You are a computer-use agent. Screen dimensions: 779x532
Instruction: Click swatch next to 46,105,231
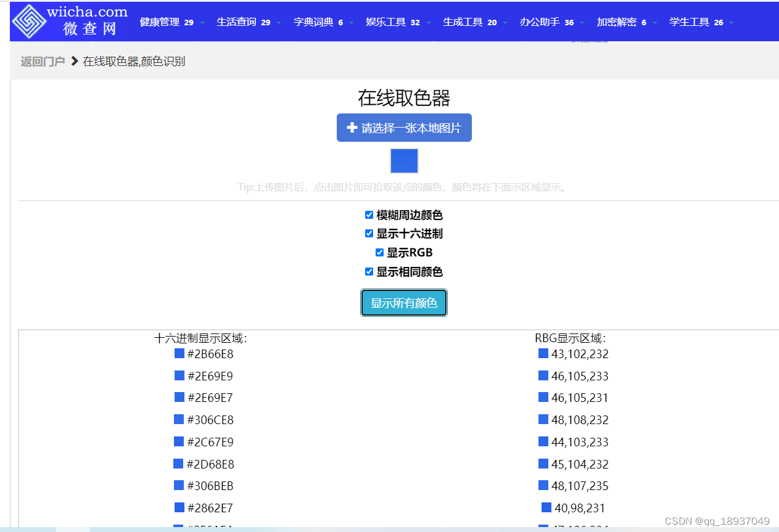(543, 397)
